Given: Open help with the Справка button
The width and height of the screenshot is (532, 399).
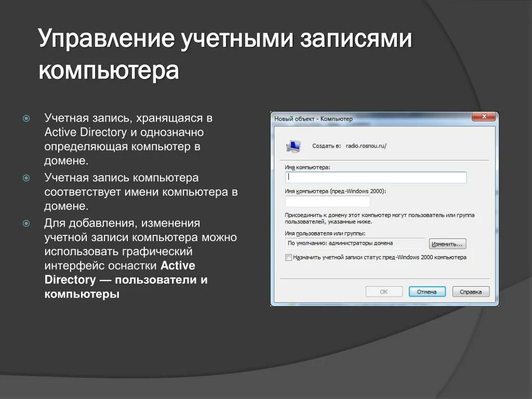Looking at the screenshot, I should (x=471, y=291).
